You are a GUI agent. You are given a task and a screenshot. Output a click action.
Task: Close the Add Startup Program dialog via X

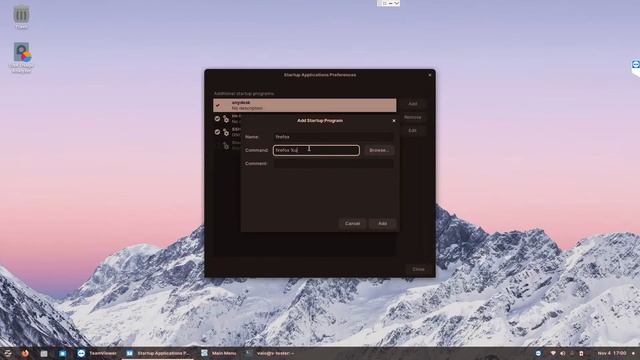click(394, 121)
